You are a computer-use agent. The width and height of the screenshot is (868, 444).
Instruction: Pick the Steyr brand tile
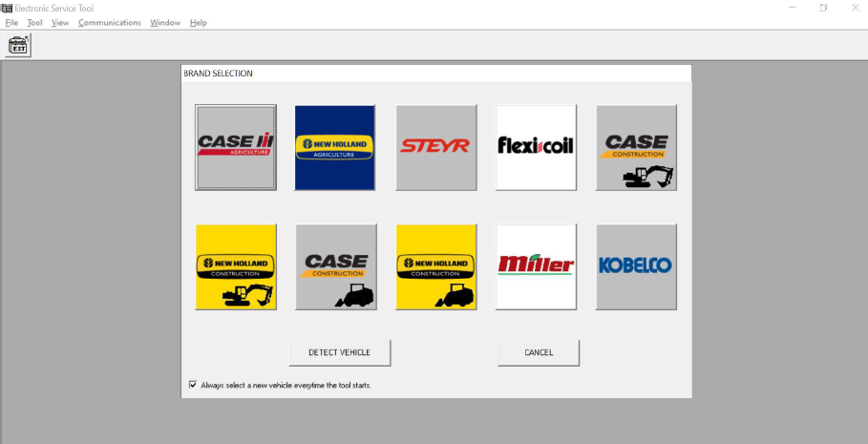(435, 148)
